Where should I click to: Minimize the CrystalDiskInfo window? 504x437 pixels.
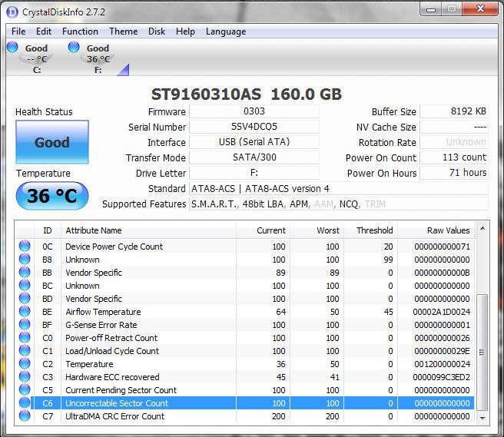[431, 9]
